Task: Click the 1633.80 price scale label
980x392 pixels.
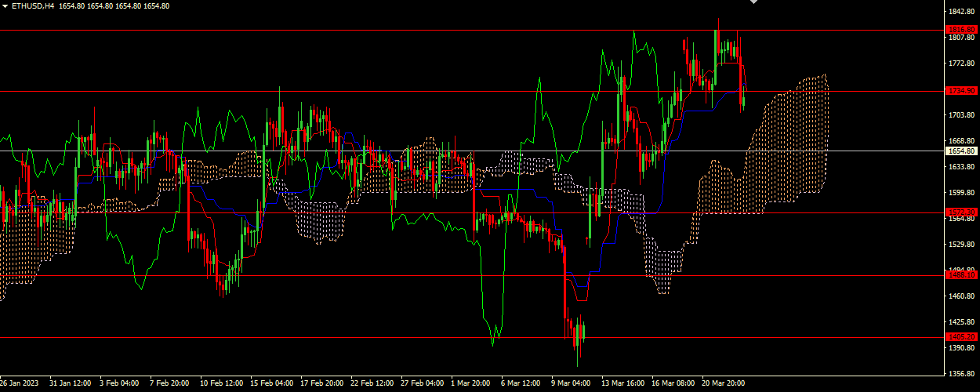Action: pos(961,167)
